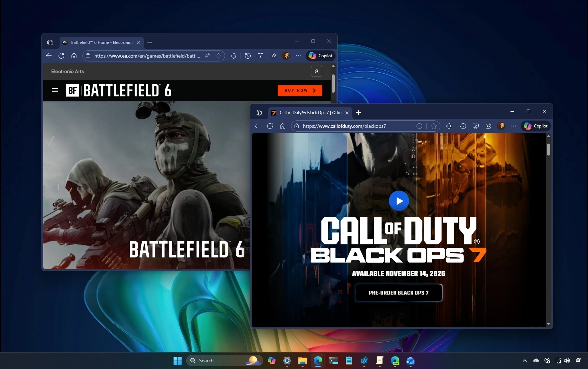Open the Electronic Arts link
The width and height of the screenshot is (588, 369).
68,71
